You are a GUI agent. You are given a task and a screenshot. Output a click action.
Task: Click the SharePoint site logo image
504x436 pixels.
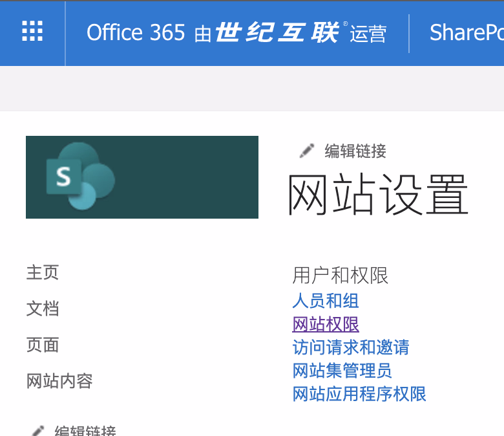point(142,177)
